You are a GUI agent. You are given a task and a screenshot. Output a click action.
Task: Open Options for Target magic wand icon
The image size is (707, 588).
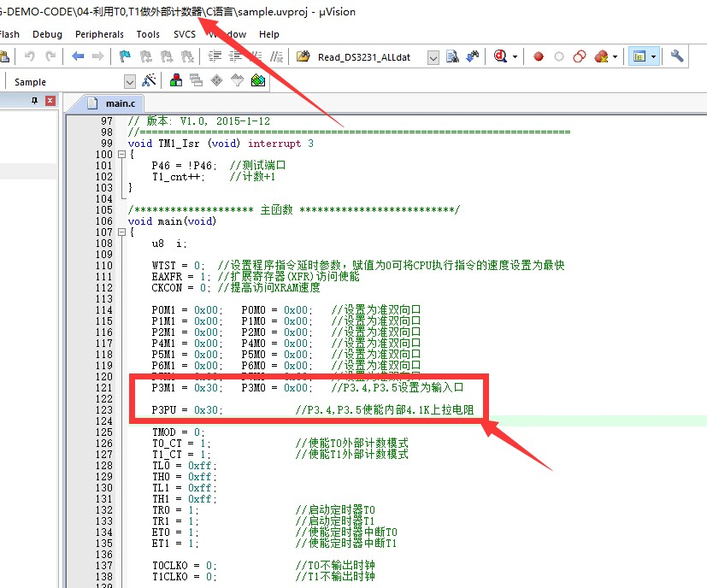point(149,81)
